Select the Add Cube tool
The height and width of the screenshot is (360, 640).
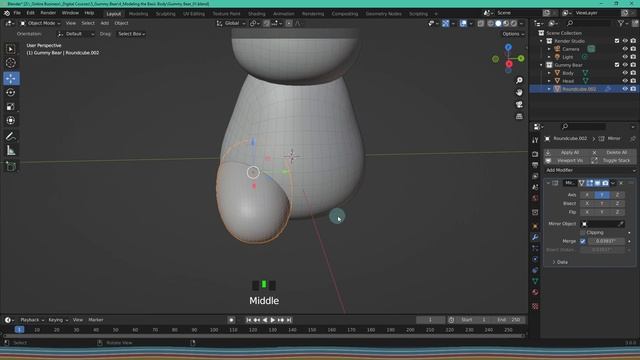click(11, 166)
